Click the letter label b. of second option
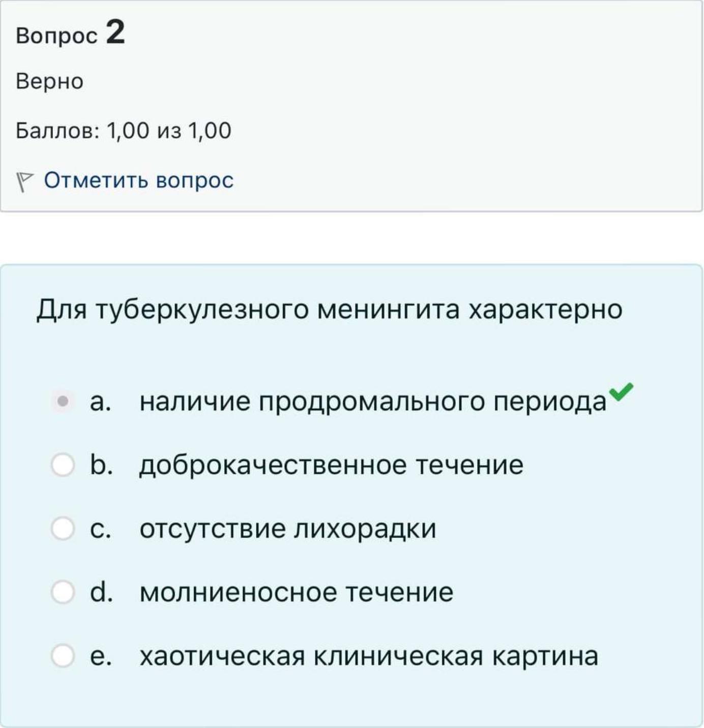704x728 pixels. click(x=101, y=465)
